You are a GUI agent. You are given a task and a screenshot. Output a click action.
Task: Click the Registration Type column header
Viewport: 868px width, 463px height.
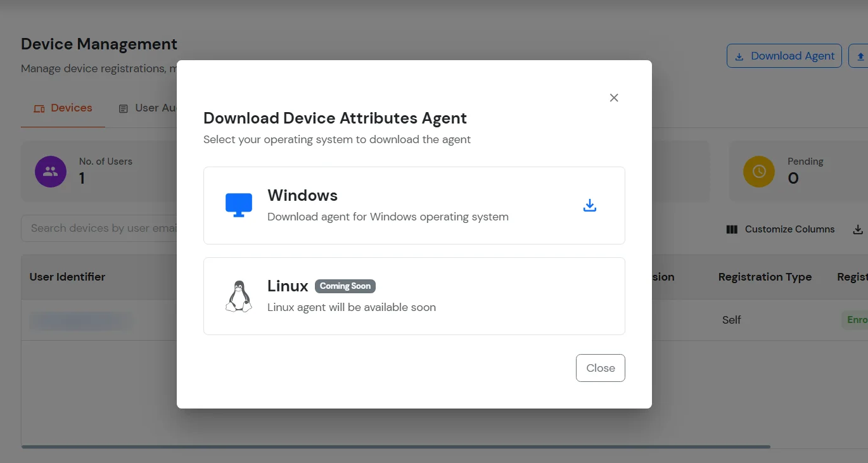[x=765, y=277]
